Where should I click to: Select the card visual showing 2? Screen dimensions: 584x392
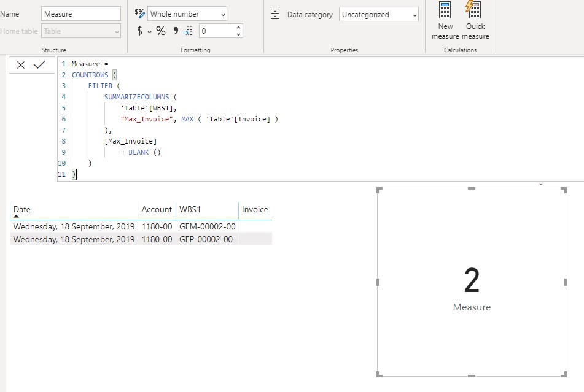pos(472,282)
